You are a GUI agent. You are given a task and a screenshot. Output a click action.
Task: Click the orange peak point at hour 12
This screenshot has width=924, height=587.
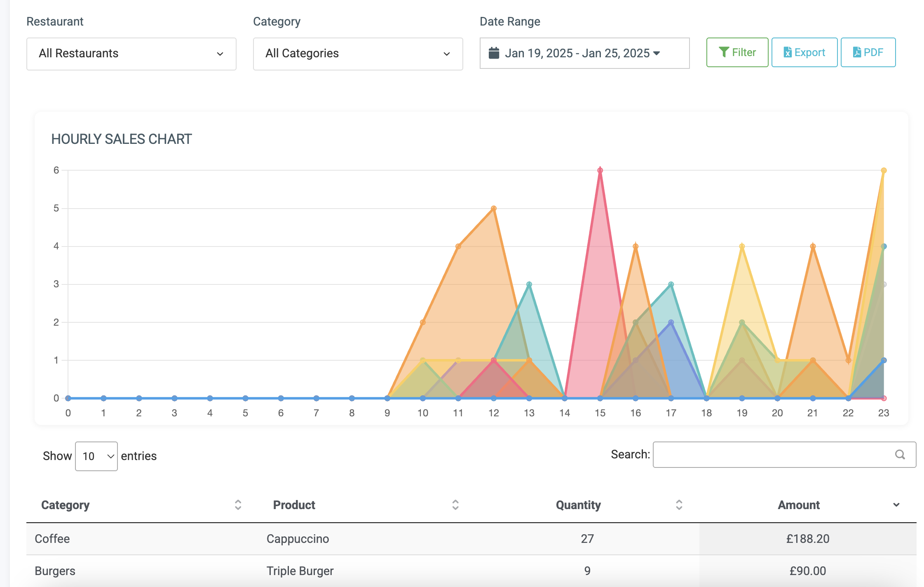point(494,209)
